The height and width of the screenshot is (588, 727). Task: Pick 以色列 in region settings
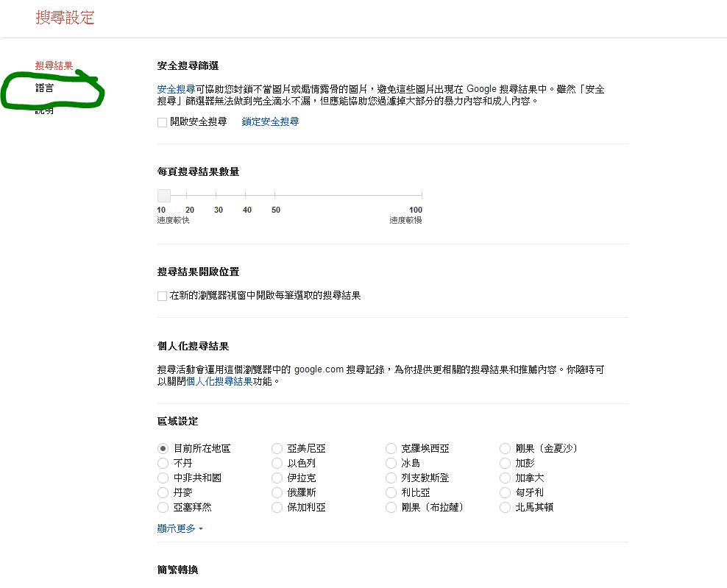[277, 463]
